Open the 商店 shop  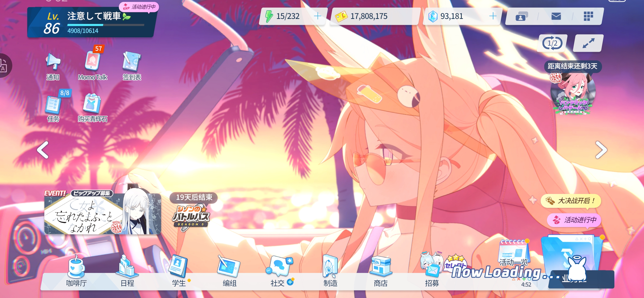(x=381, y=271)
